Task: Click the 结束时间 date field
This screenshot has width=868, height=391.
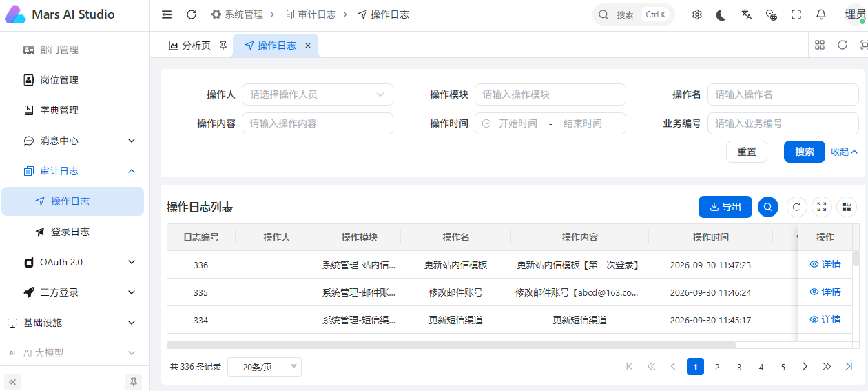Action: coord(583,123)
